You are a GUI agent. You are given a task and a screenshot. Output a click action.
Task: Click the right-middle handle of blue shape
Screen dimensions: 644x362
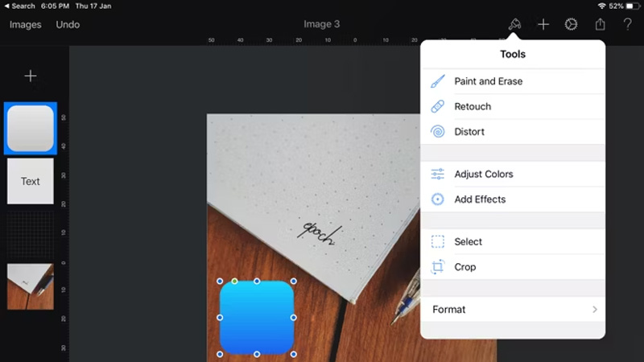tap(293, 318)
